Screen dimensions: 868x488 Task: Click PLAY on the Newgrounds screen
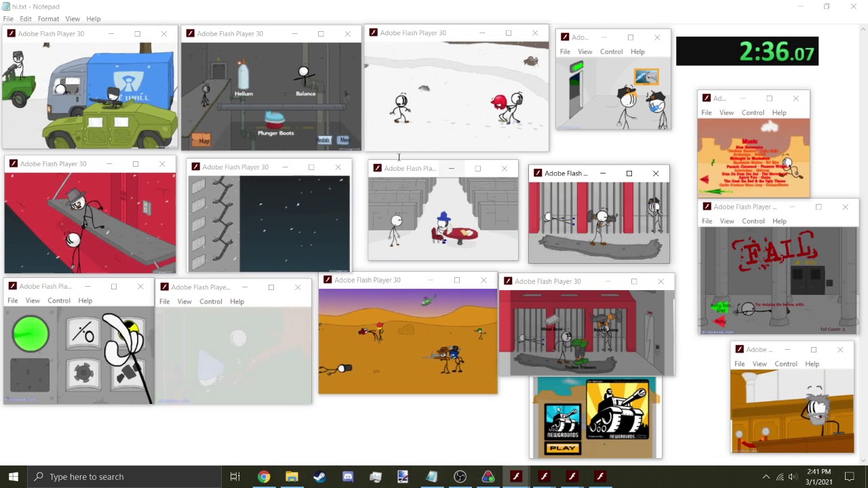pos(562,448)
